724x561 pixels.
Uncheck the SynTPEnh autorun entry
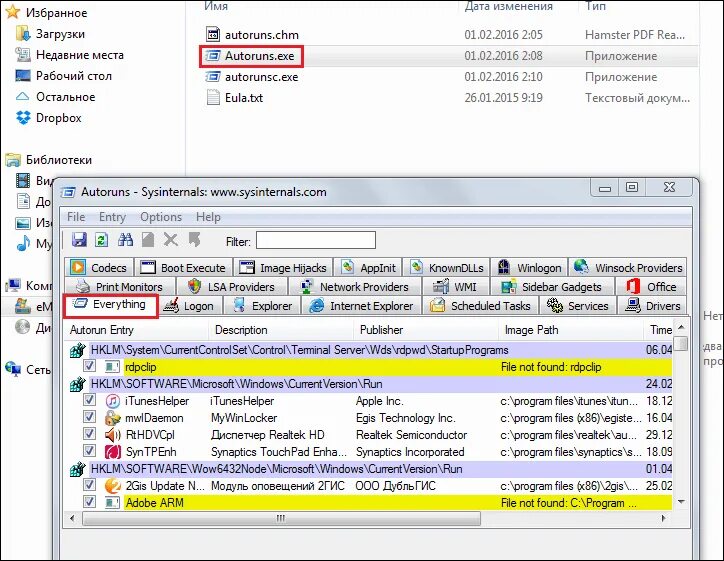point(89,451)
